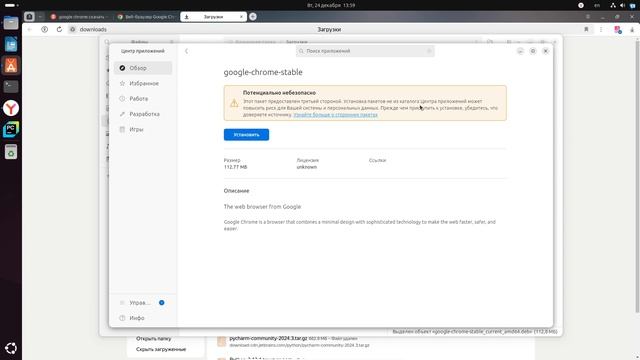Select the Загрузки browser tab
Image resolution: width=640 pixels, height=360 pixels.
(213, 17)
